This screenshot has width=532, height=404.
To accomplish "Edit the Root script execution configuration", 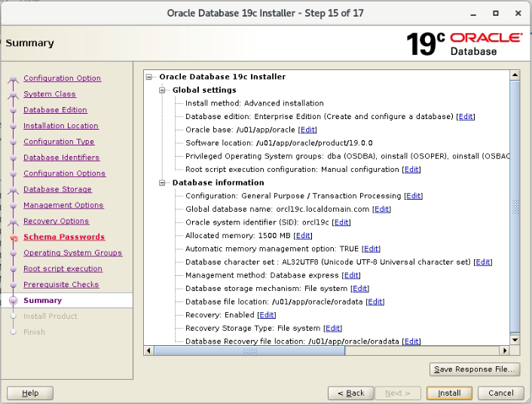I will pyautogui.click(x=411, y=170).
